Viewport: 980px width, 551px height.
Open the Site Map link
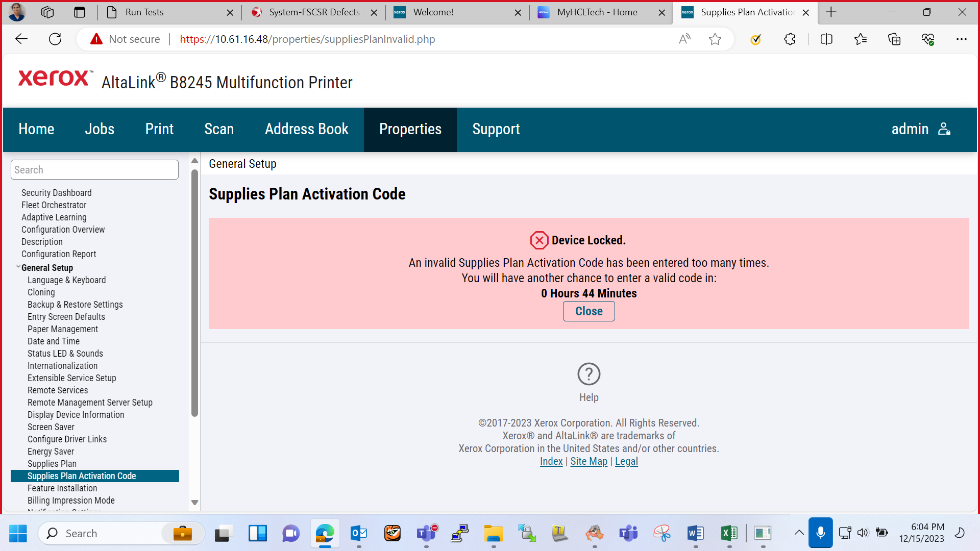(589, 461)
